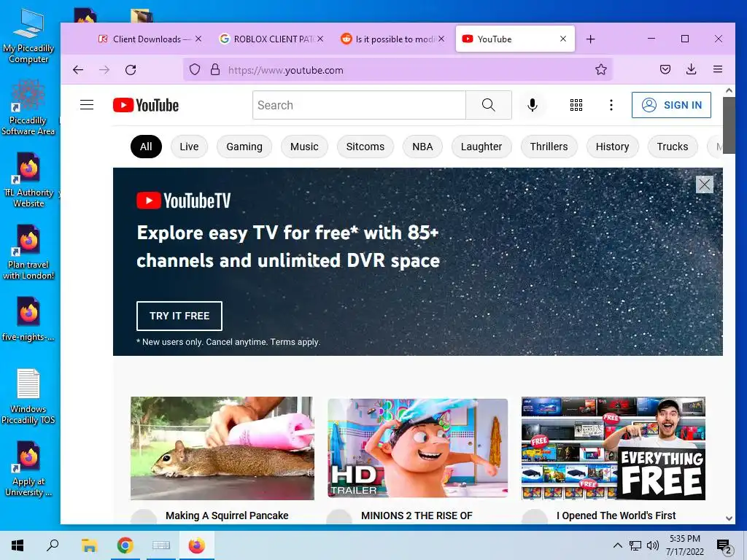Image resolution: width=747 pixels, height=560 pixels.
Task: Open the YouTube hamburger guide menu
Action: coord(87,105)
